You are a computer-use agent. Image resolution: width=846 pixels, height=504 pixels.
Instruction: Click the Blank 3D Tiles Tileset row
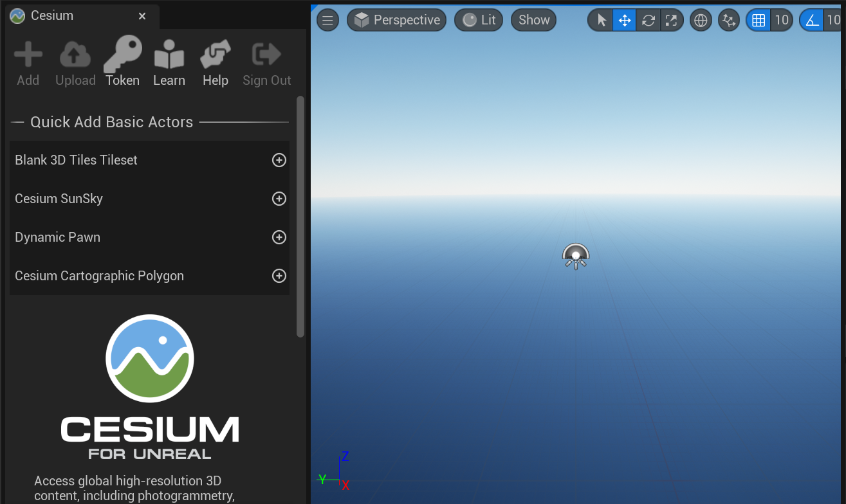tap(149, 160)
